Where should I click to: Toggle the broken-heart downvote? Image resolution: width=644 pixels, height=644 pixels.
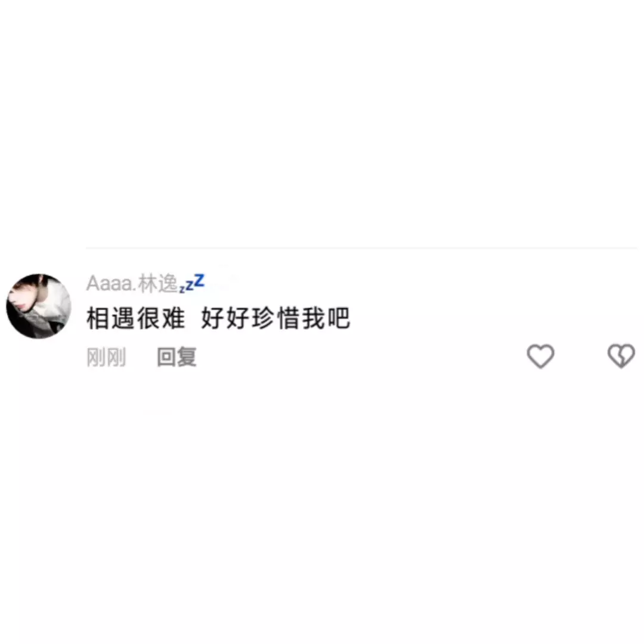621,355
